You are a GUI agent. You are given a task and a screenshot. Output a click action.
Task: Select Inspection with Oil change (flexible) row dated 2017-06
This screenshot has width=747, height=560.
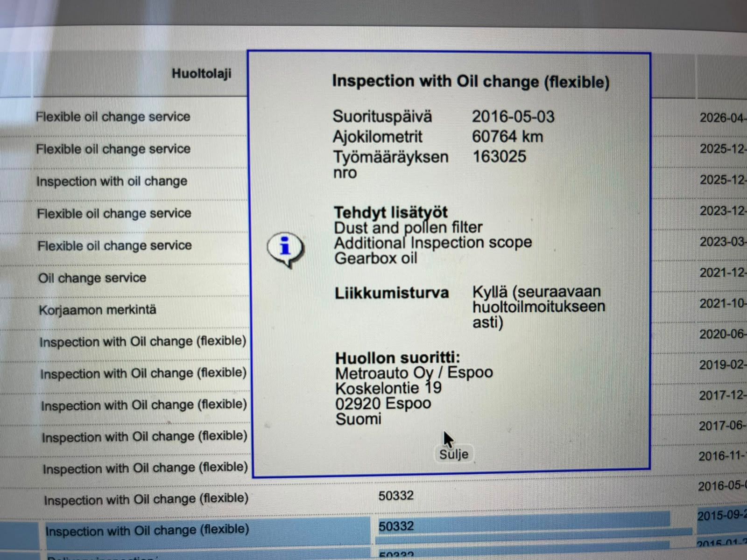(144, 437)
